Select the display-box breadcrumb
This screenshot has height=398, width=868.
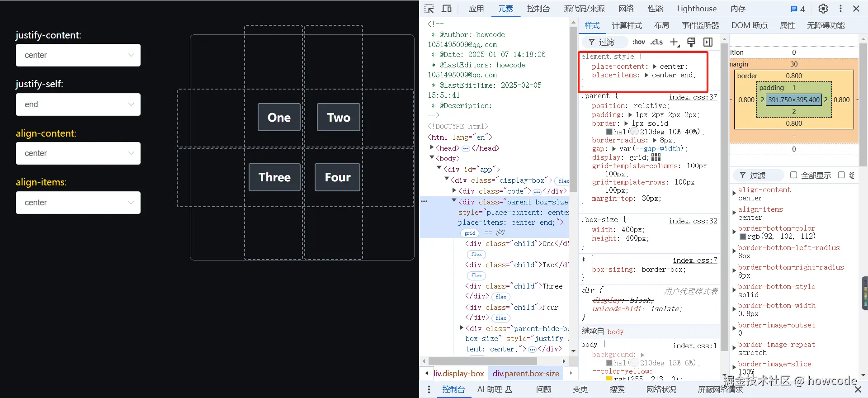pos(459,374)
